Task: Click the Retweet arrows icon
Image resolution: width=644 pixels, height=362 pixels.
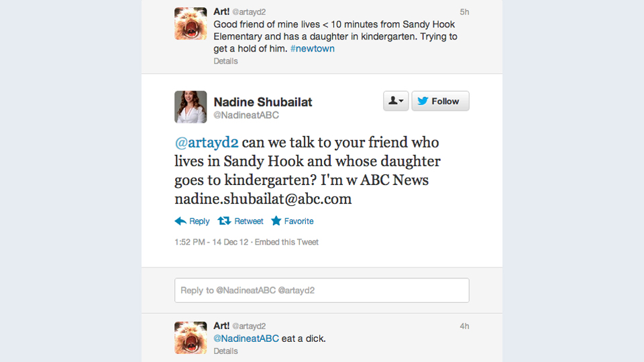Action: tap(225, 221)
